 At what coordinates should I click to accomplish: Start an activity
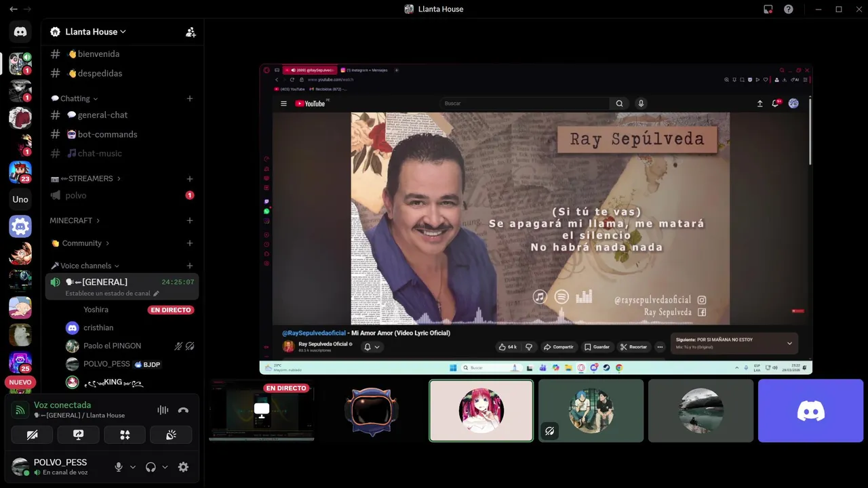click(125, 435)
